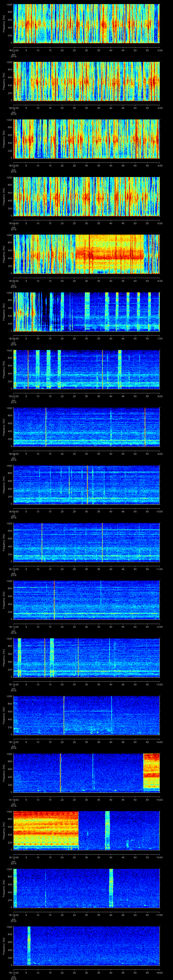Viewport: 173px width, 980px height.
Task: Select the "18:13:00" time axis label
Action: pos(13,742)
